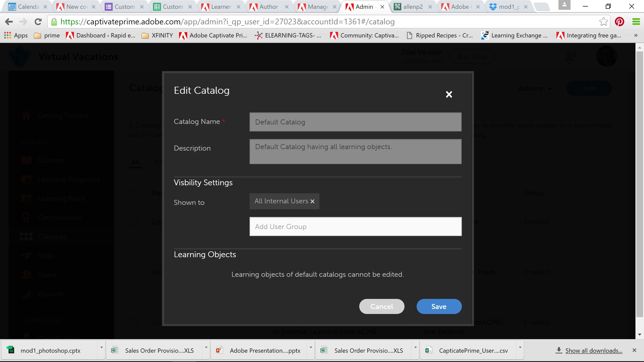644x362 pixels.
Task: Click Show all downloads link
Action: [594, 350]
